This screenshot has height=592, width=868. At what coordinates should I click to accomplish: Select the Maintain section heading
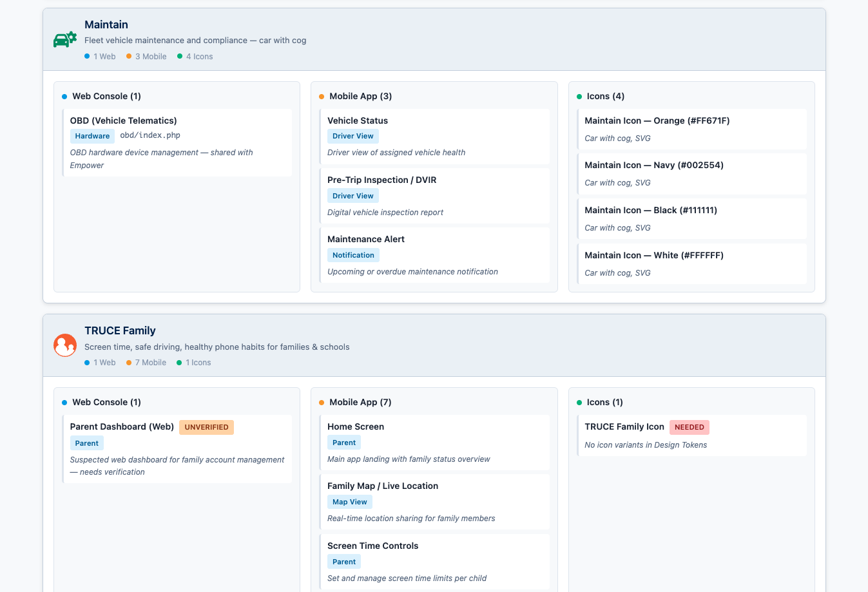point(106,24)
